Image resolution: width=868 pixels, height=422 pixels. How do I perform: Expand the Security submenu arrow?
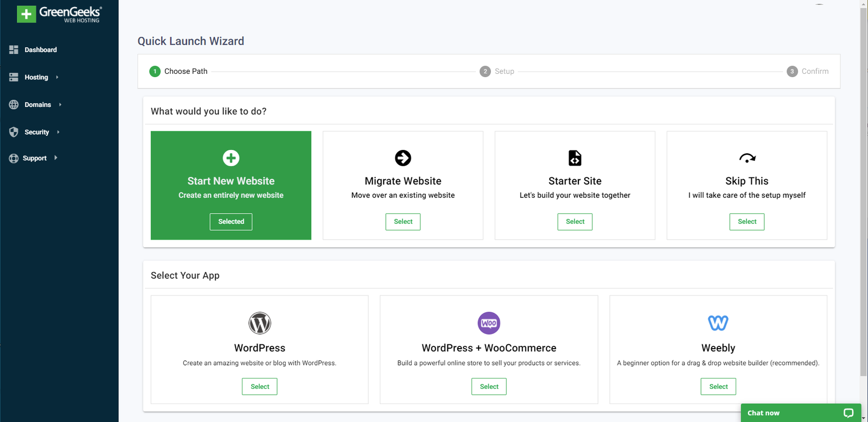click(x=58, y=132)
